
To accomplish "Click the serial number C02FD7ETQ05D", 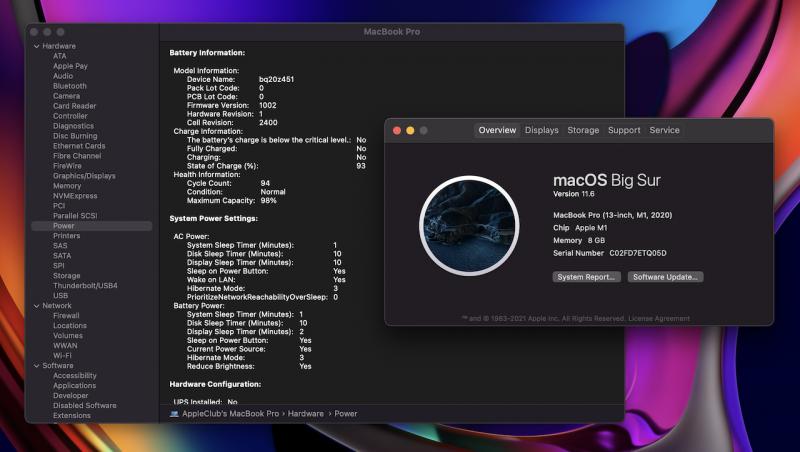I will tap(638, 253).
